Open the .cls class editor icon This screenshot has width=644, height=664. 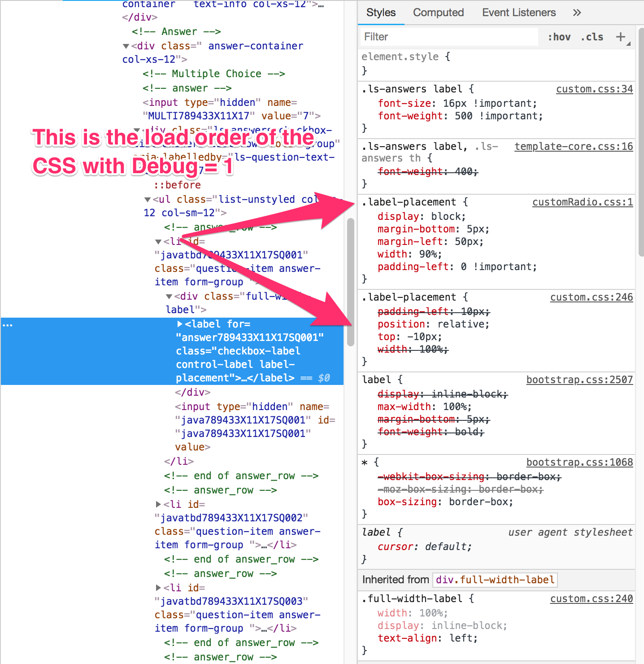point(591,37)
